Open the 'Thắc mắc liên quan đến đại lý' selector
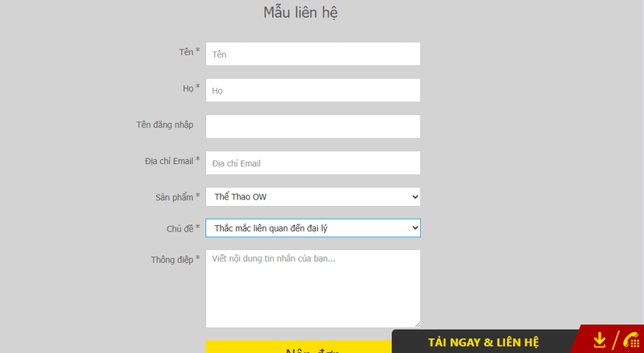This screenshot has width=644, height=353. click(312, 228)
